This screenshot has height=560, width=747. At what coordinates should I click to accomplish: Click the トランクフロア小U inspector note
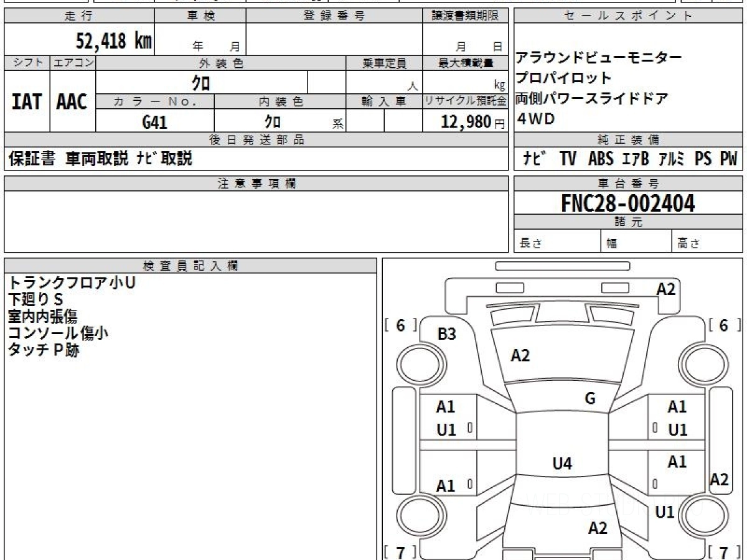[x=72, y=282]
